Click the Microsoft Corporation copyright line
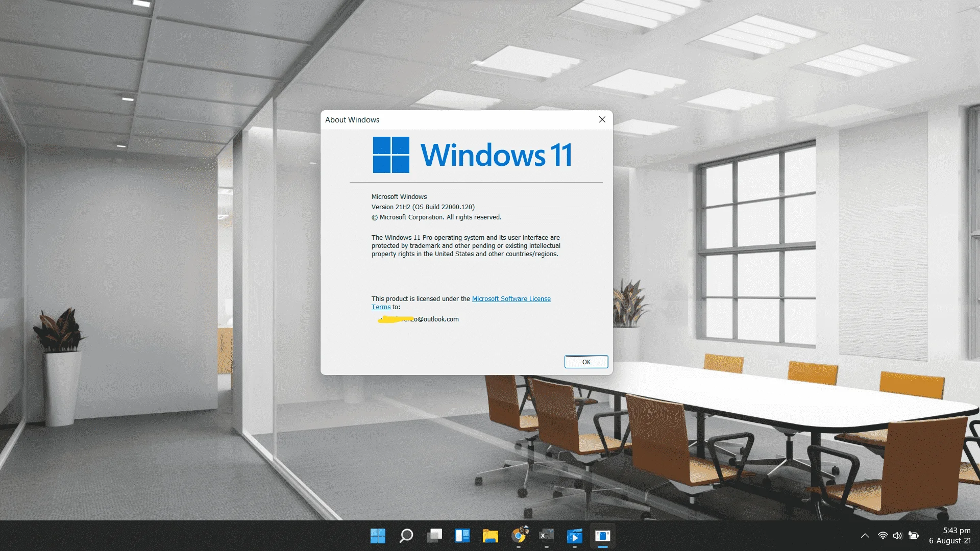This screenshot has height=551, width=980. coord(436,217)
